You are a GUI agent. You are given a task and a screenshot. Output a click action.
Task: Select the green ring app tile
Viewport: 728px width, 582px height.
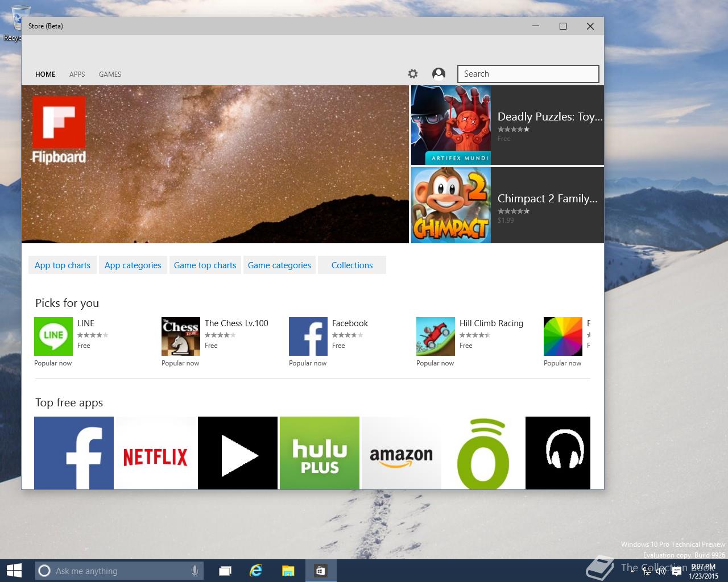pos(483,453)
